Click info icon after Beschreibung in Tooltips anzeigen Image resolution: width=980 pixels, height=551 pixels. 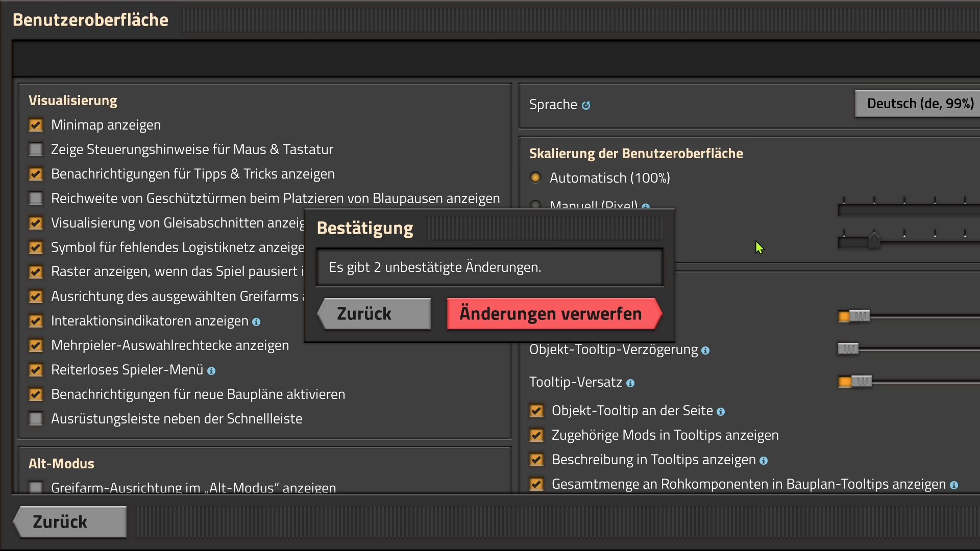click(764, 461)
